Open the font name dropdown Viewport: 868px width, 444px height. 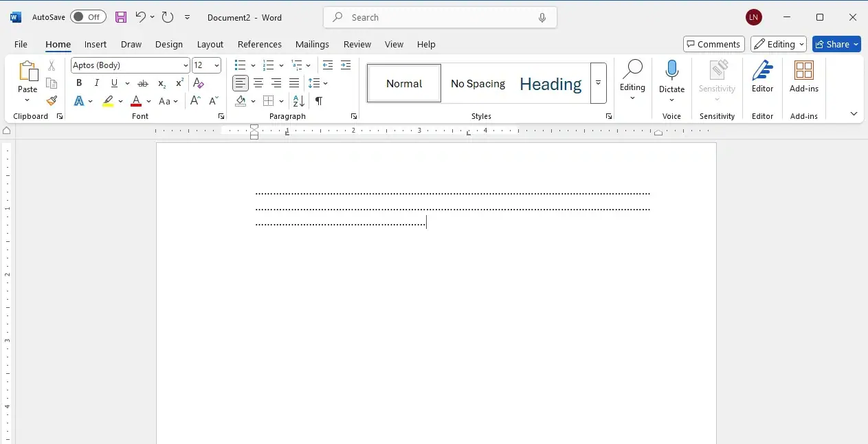[x=186, y=65]
